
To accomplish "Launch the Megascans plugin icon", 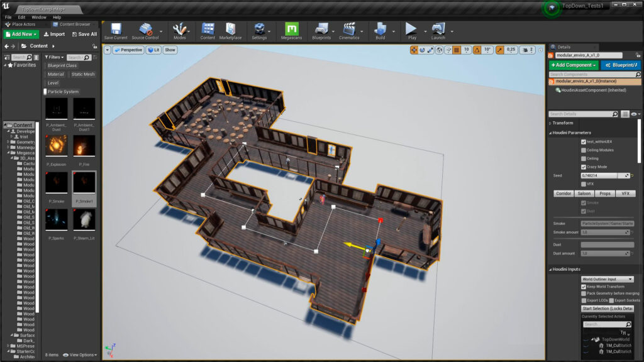I will click(x=291, y=31).
